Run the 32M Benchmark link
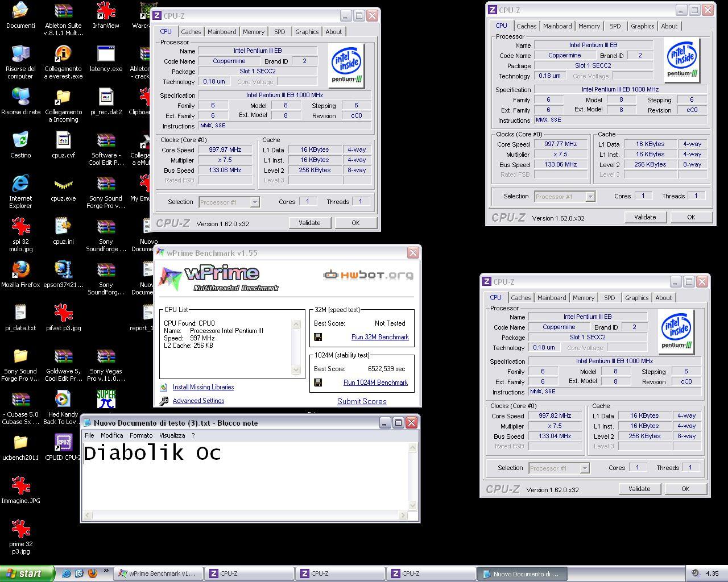The width and height of the screenshot is (728, 582). click(x=380, y=337)
